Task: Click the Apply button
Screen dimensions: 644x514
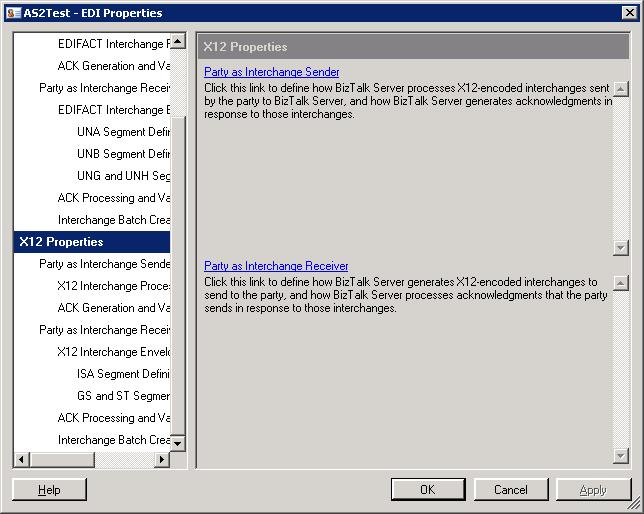Action: (x=593, y=489)
